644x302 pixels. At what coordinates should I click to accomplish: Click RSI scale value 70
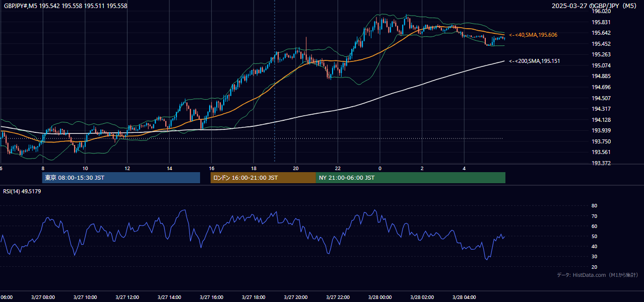594,216
